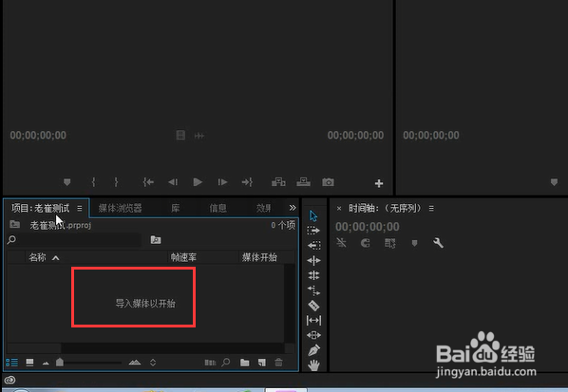568x392 pixels.
Task: Switch to 库 tab
Action: (176, 208)
